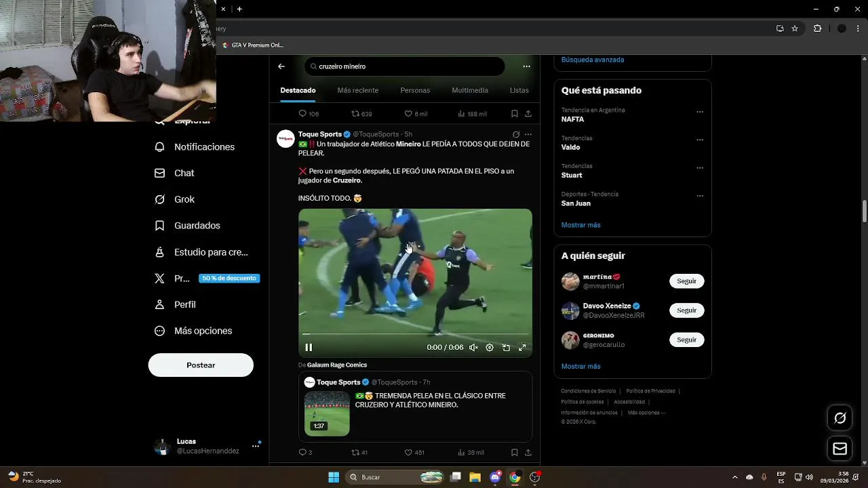Screen dimensions: 868x488
Task: Repost the post with 41 reposts
Action: pos(359,452)
